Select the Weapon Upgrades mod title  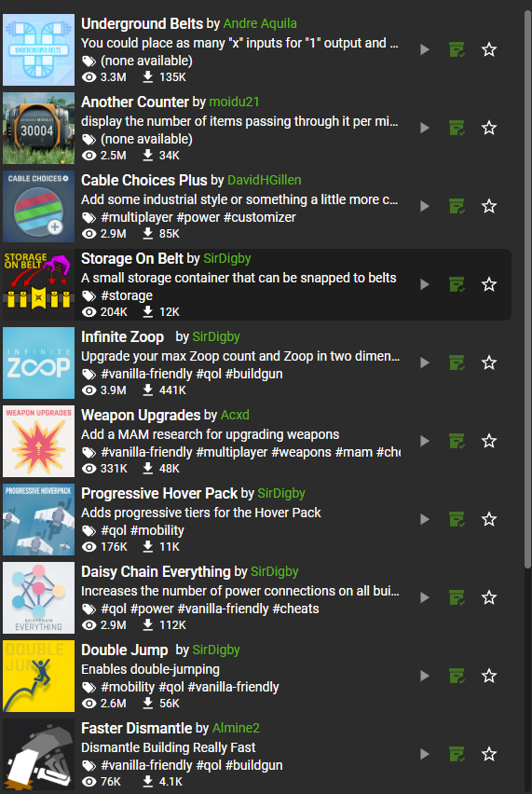141,416
